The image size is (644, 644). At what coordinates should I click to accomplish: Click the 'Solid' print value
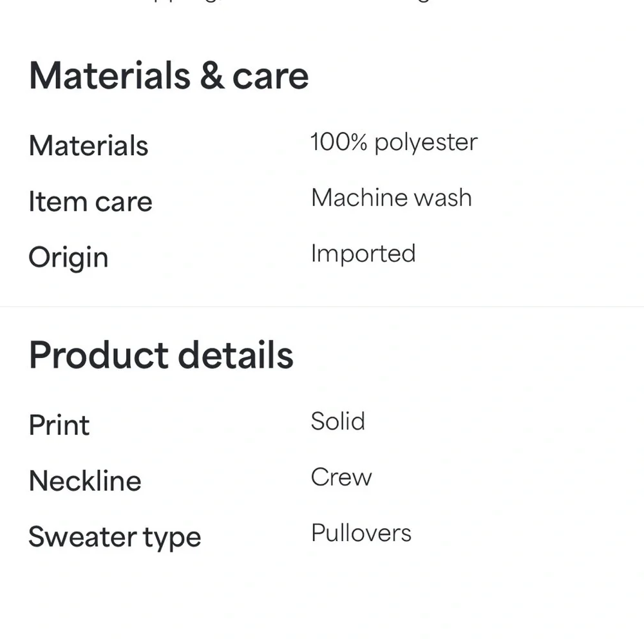pyautogui.click(x=337, y=421)
